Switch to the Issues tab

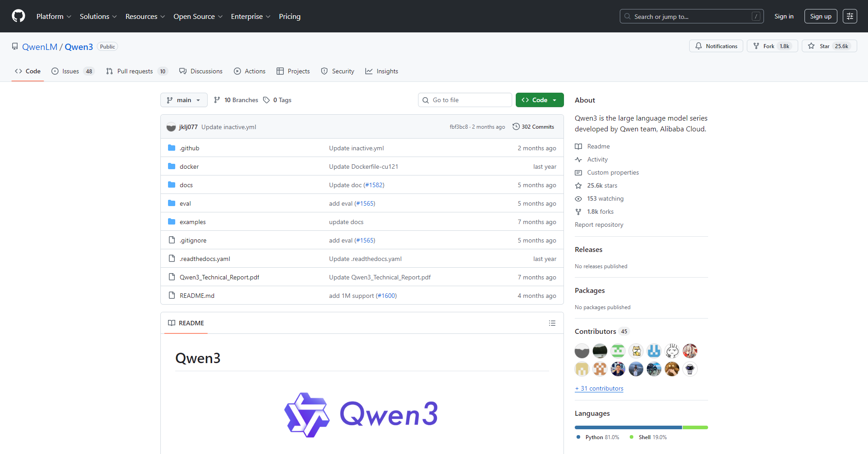(73, 71)
